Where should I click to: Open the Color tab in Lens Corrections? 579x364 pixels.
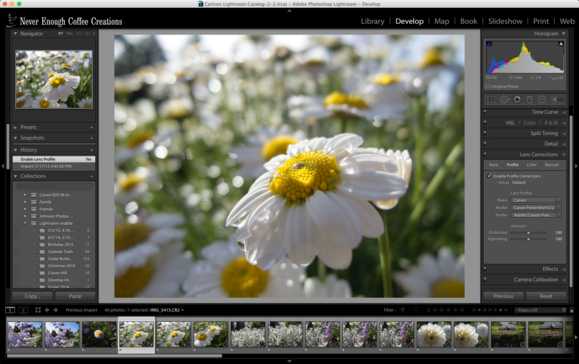click(531, 165)
